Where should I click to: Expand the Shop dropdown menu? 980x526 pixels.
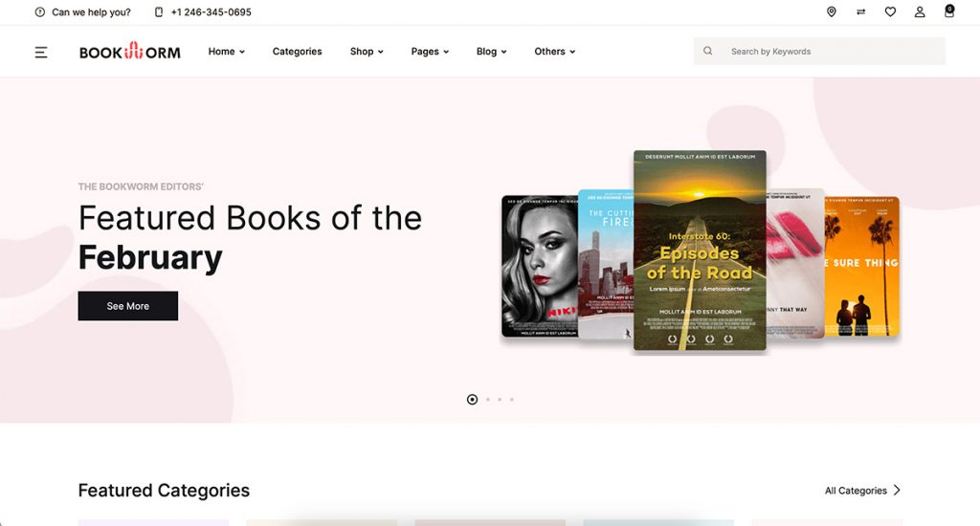pyautogui.click(x=367, y=52)
